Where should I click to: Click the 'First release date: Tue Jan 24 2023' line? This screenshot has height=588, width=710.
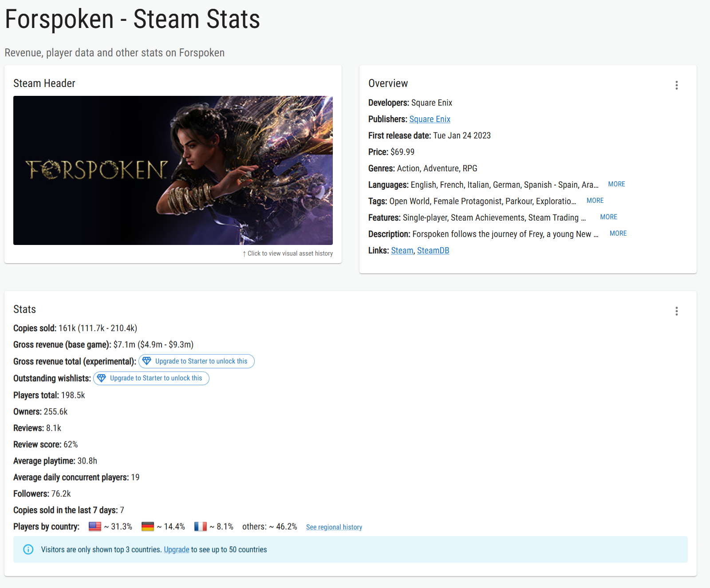tap(430, 135)
